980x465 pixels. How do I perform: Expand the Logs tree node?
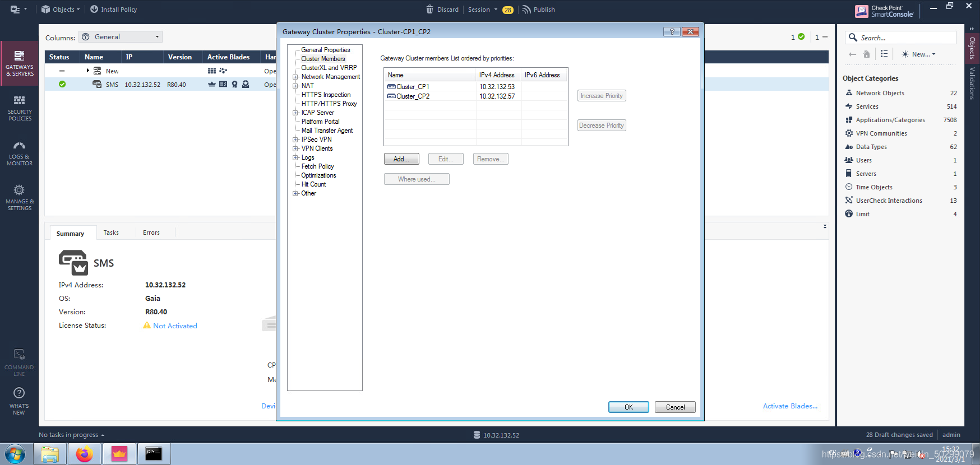[x=295, y=157]
